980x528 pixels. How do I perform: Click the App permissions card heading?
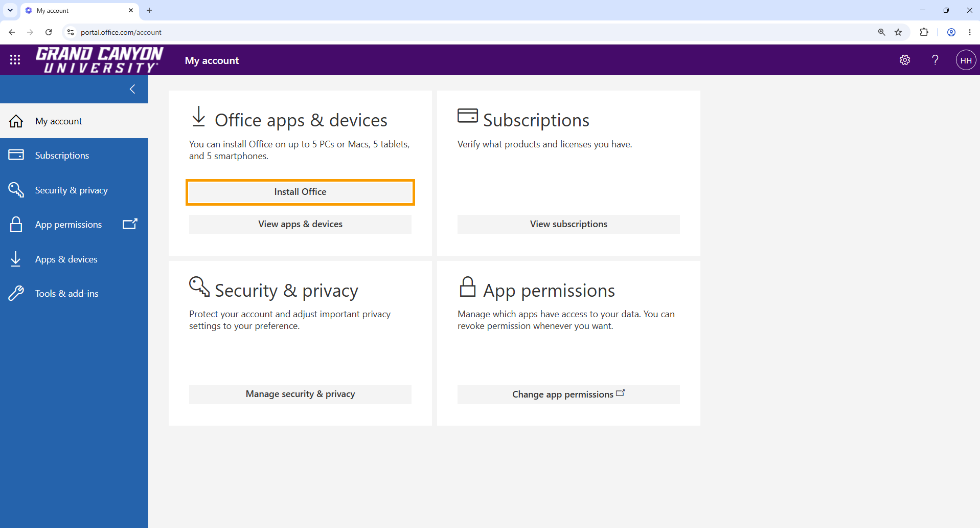coord(549,291)
